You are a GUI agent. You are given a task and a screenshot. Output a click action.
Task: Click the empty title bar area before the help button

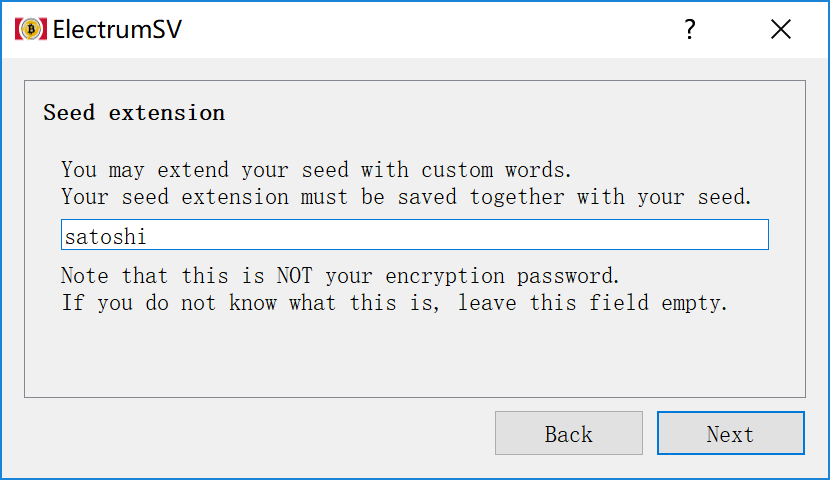[x=423, y=29]
